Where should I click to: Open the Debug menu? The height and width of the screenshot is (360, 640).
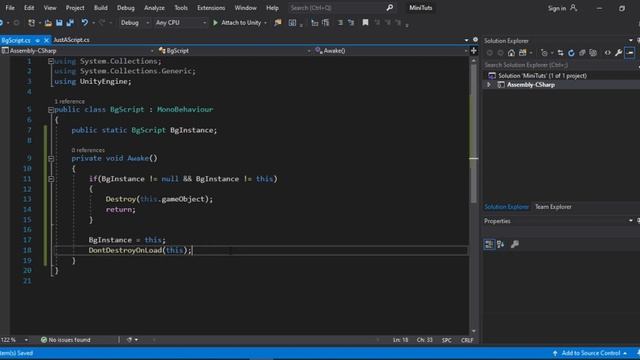[x=125, y=8]
